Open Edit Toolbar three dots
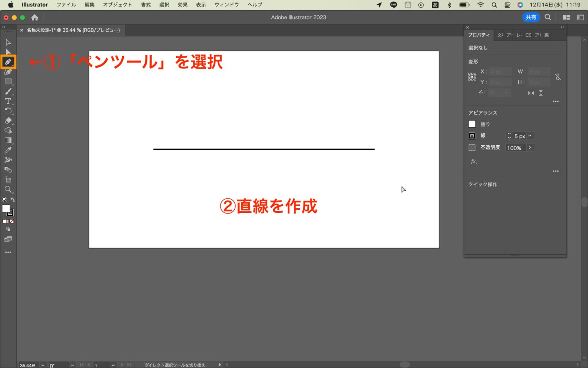588x368 pixels. (8, 253)
